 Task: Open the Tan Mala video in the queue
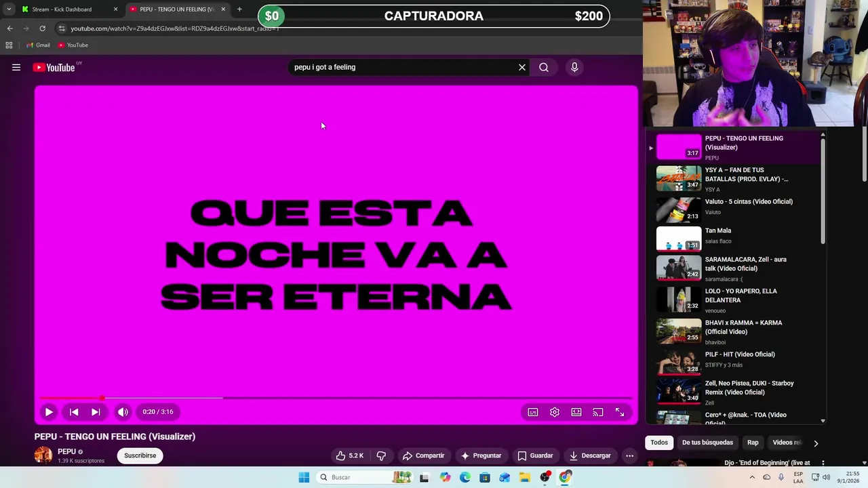732,238
